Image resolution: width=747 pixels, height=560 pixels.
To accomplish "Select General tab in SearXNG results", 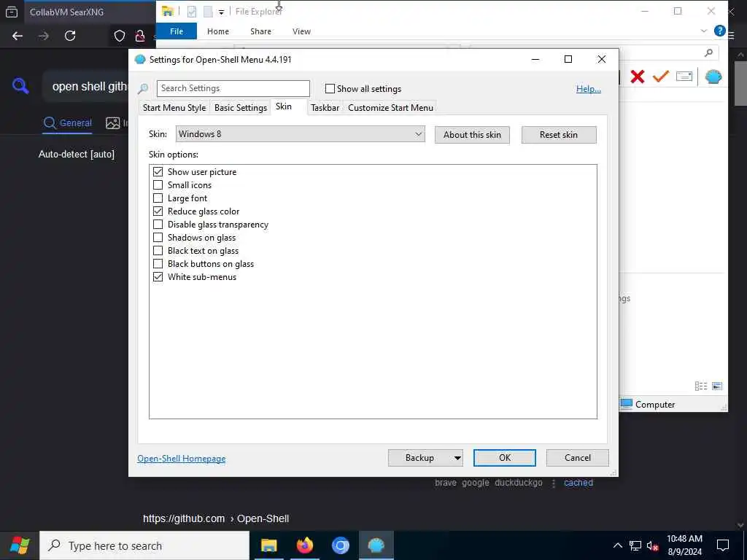I will pos(68,122).
